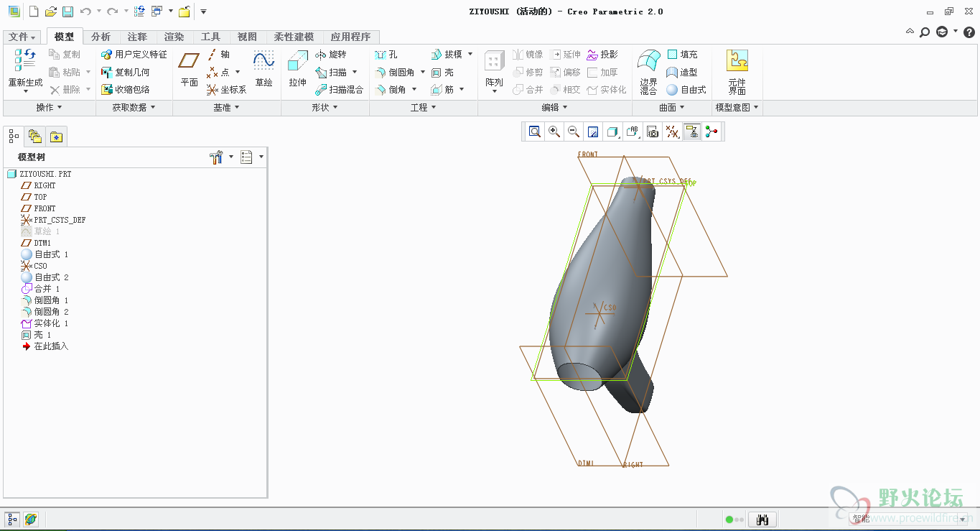The image size is (980, 531).
Task: Click the Zoom In magnifier icon
Action: pyautogui.click(x=554, y=131)
